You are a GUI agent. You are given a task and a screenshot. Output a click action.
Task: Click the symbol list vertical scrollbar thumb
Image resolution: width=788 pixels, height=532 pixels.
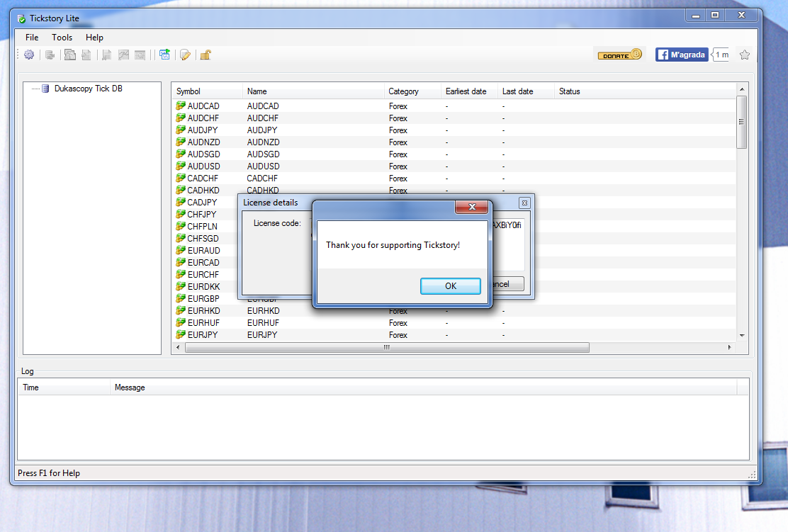742,122
